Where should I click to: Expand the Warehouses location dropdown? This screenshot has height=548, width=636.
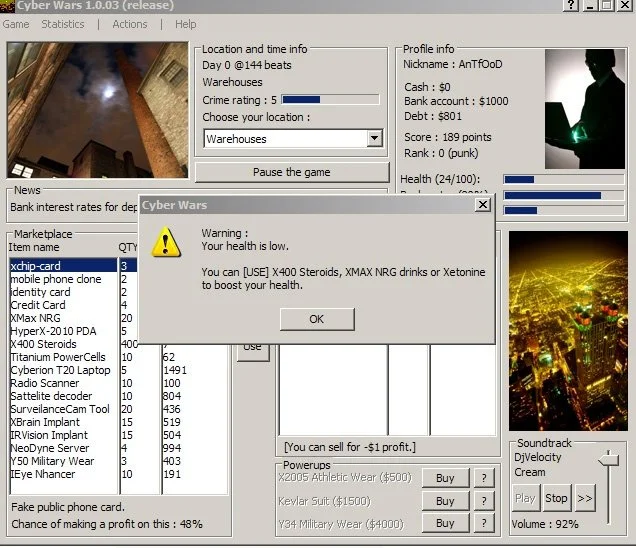(375, 139)
